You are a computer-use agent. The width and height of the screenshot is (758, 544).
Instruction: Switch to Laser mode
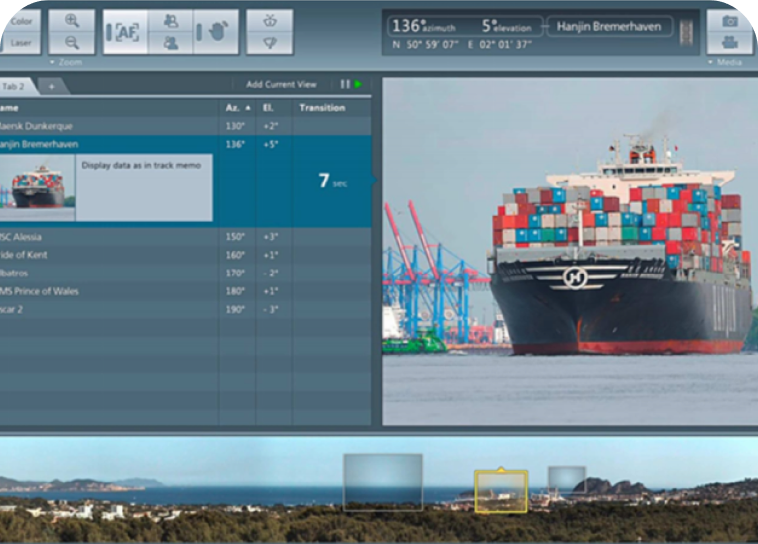pyautogui.click(x=21, y=43)
